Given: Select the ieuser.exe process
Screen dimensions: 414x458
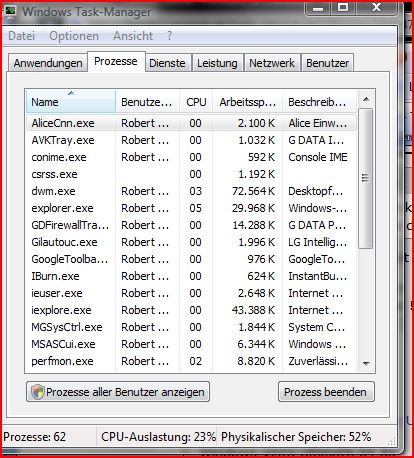Looking at the screenshot, I should pyautogui.click(x=191, y=293).
